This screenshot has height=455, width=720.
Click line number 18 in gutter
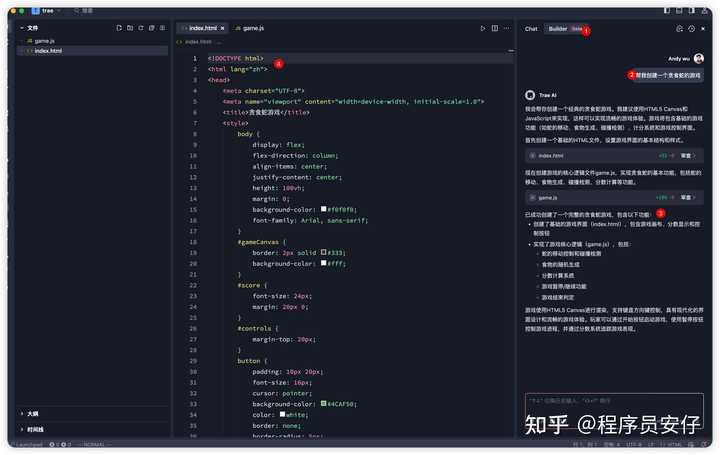[x=193, y=242]
